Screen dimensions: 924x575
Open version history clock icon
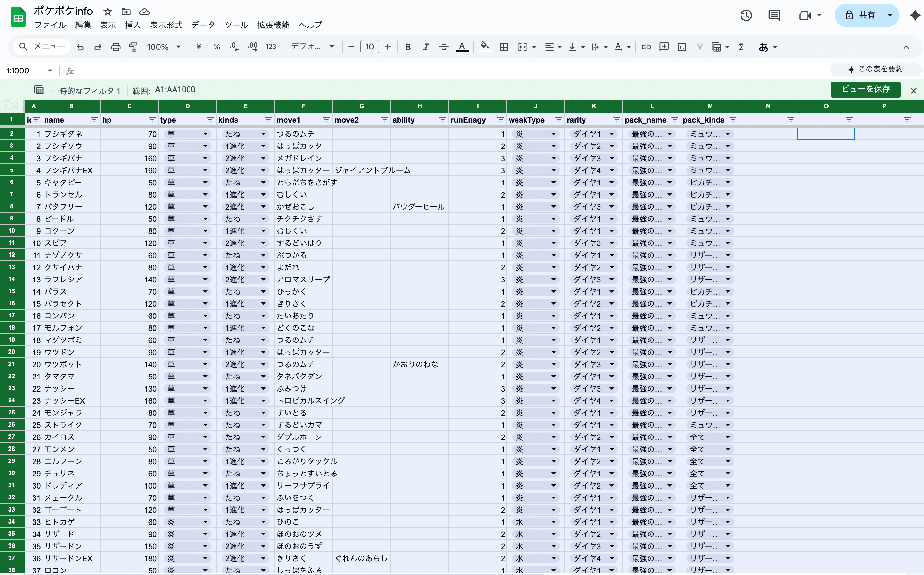[x=746, y=15]
